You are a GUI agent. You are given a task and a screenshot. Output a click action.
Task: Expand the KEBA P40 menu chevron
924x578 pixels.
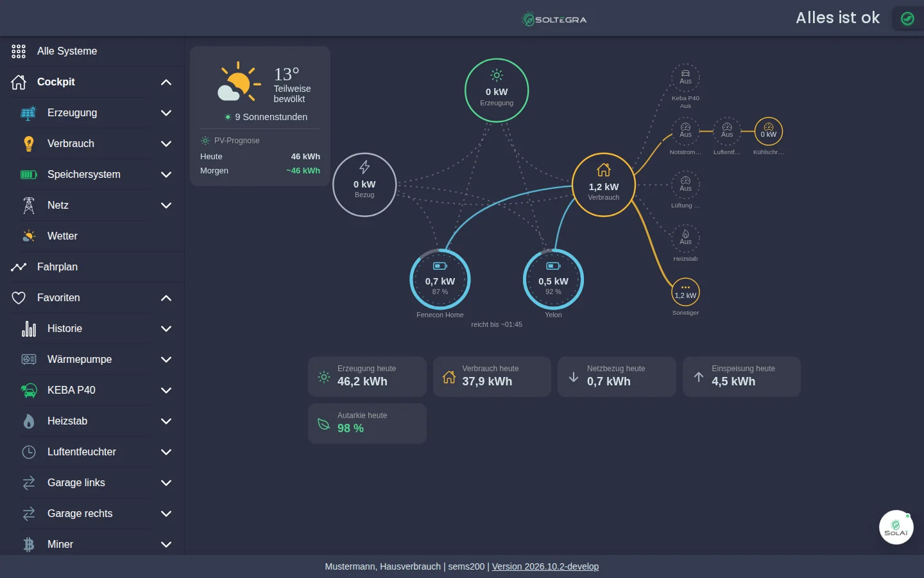[x=166, y=390]
